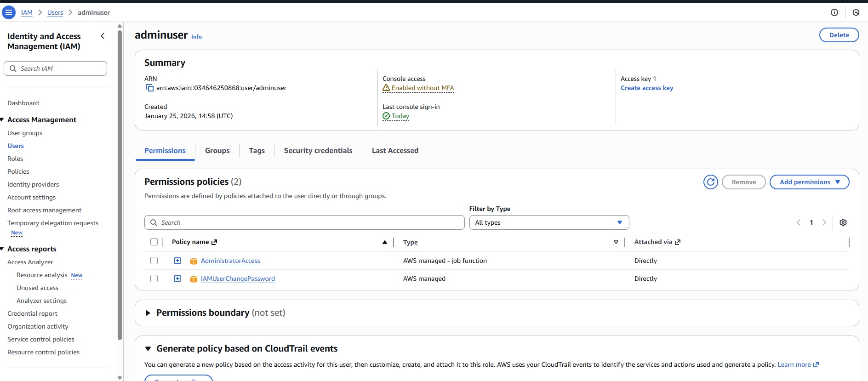This screenshot has width=868, height=381.
Task: Check the IAMUserChangePassword policy checkbox
Action: pos(154,279)
